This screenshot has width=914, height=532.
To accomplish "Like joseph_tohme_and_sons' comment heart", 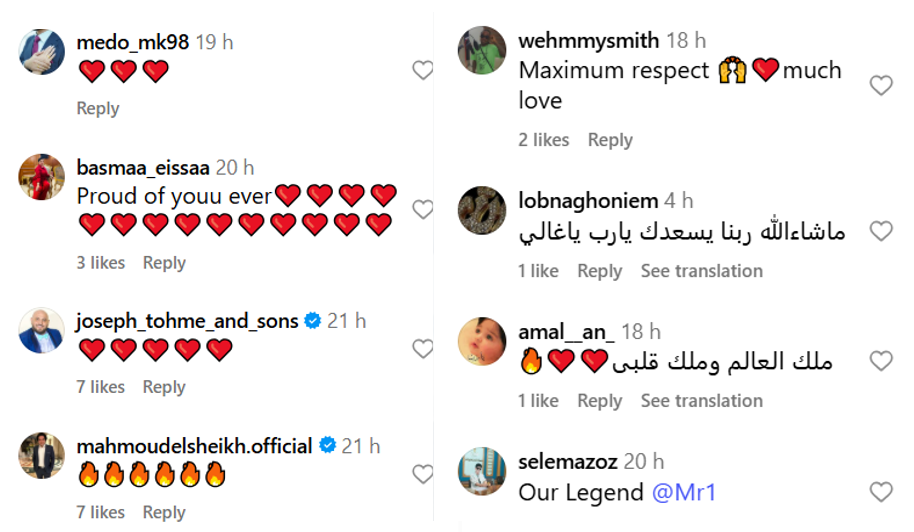I will click(x=423, y=348).
